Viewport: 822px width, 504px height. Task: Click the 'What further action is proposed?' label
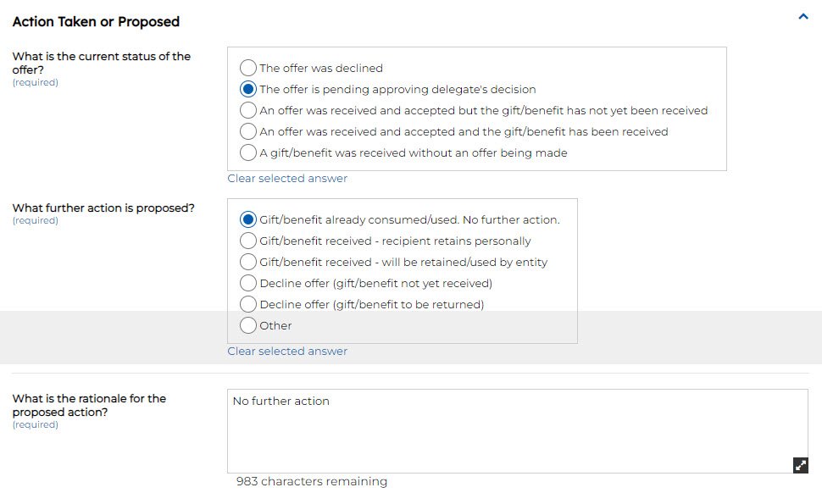(103, 208)
